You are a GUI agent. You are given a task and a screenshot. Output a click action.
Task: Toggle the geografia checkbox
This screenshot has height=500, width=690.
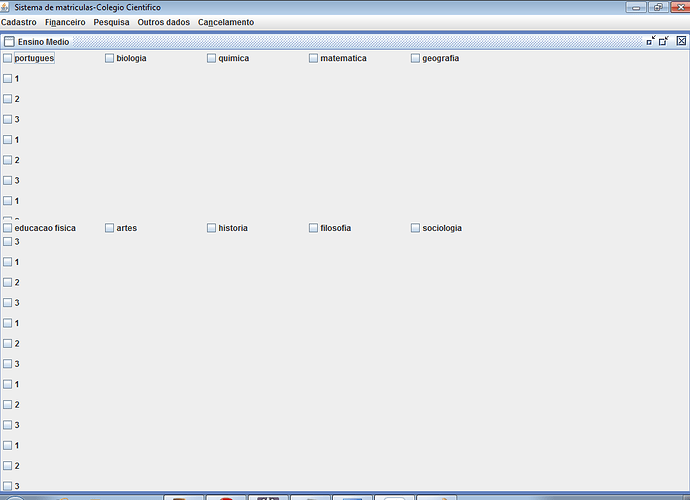tap(415, 58)
